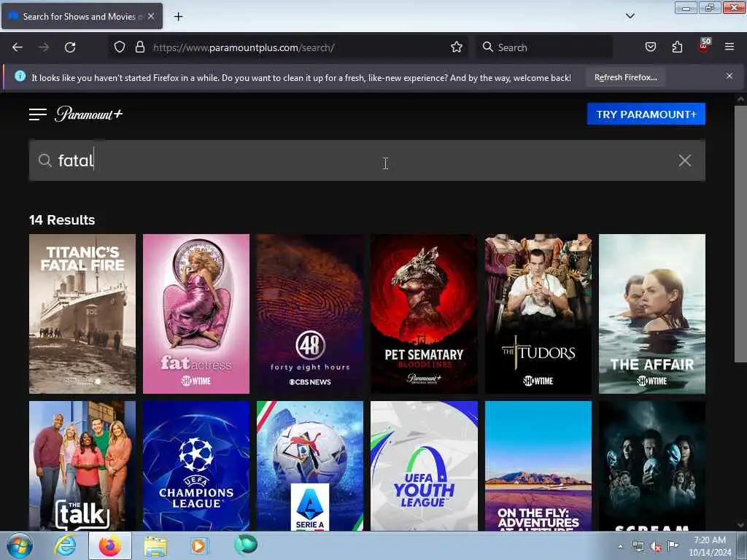Click the page vertical scrollbar thumb
The image size is (747, 560).
(740, 234)
